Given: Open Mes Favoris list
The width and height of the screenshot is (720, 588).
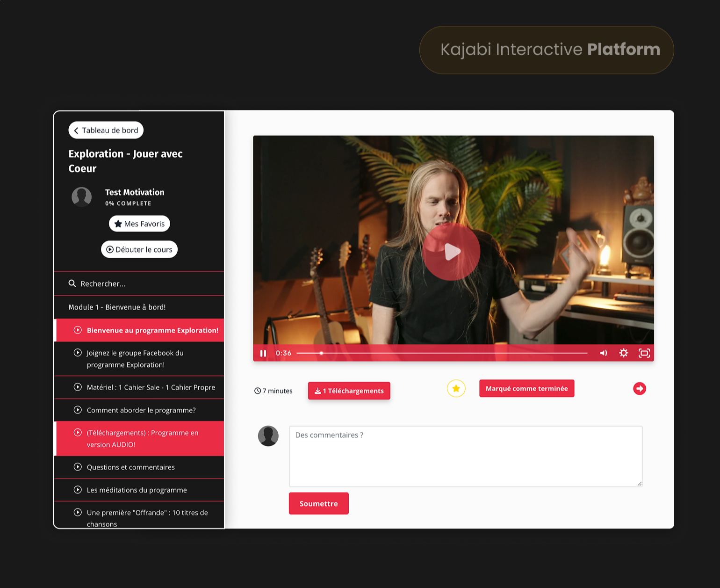Looking at the screenshot, I should tap(139, 224).
